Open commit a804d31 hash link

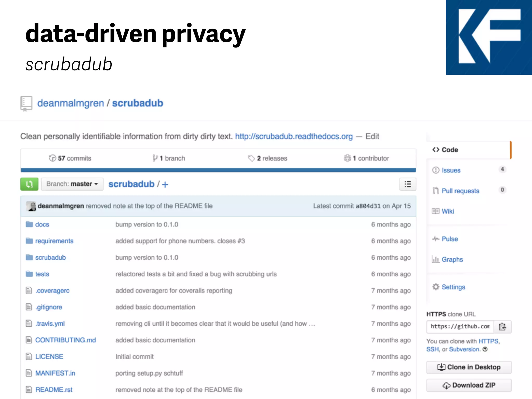point(368,206)
